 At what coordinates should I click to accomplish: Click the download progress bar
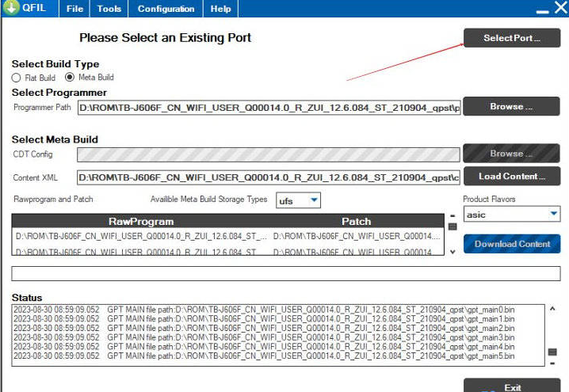(x=286, y=273)
